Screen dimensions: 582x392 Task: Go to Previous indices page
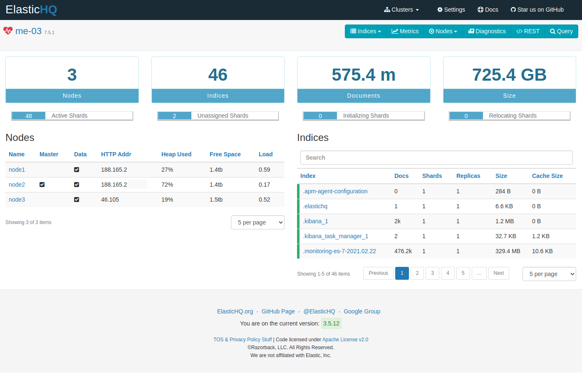[378, 273]
